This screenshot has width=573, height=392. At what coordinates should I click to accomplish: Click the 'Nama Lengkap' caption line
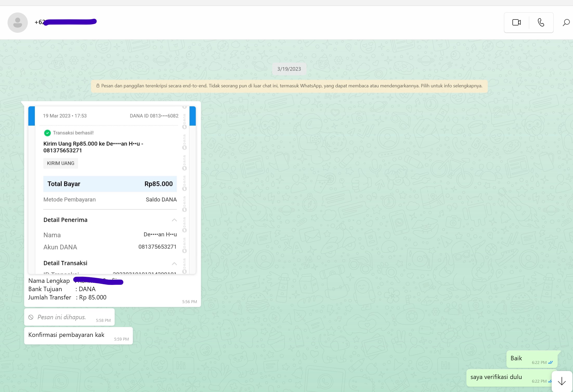[75, 281]
